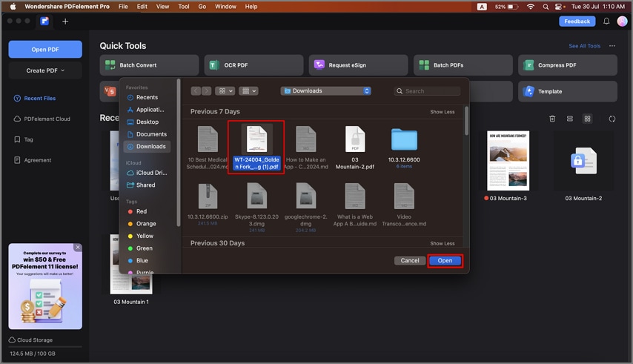The image size is (633, 364).
Task: Open the Edit menu
Action: pos(142,7)
